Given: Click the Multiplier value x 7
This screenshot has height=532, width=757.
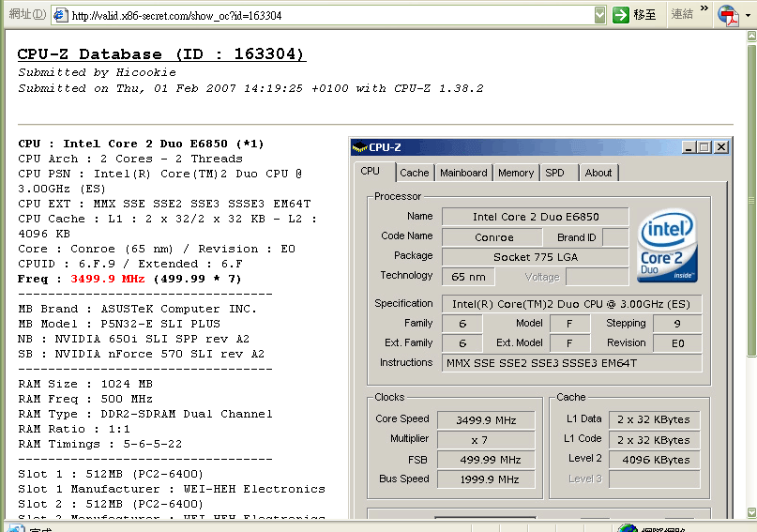Looking at the screenshot, I should (486, 440).
